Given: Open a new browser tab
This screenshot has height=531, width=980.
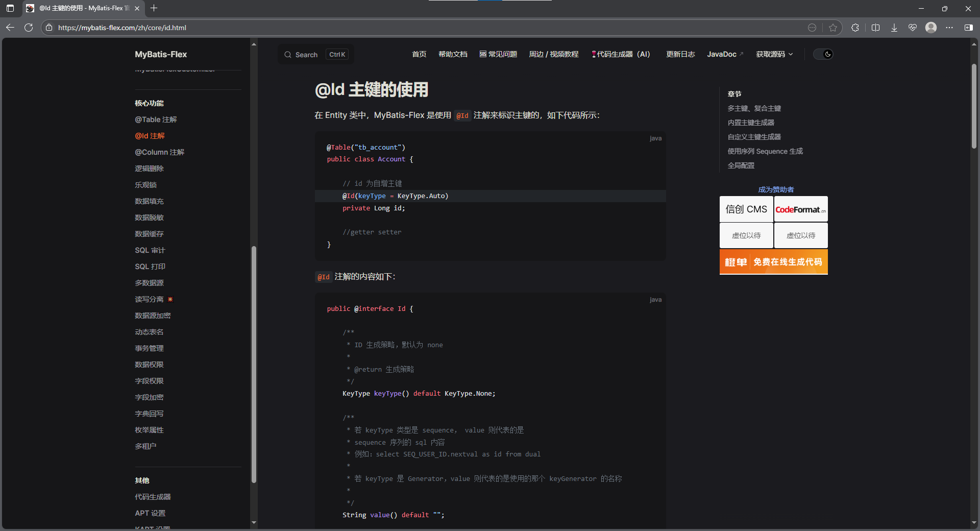Looking at the screenshot, I should [154, 8].
